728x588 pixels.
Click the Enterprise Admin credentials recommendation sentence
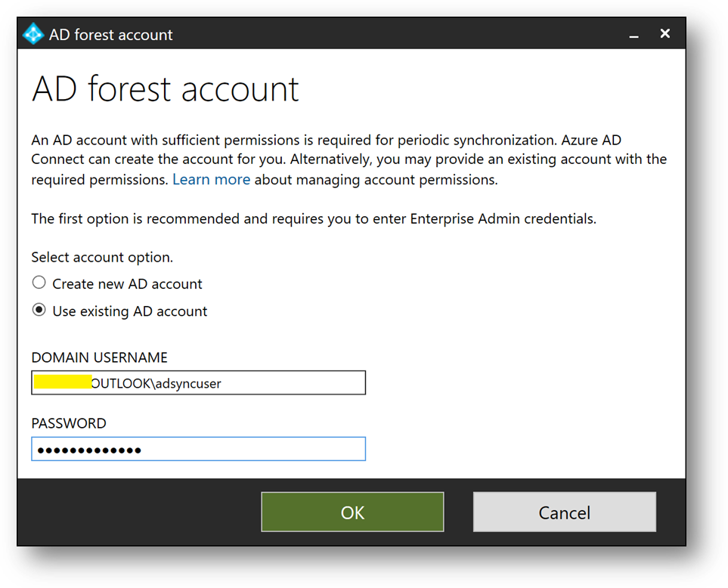click(314, 218)
